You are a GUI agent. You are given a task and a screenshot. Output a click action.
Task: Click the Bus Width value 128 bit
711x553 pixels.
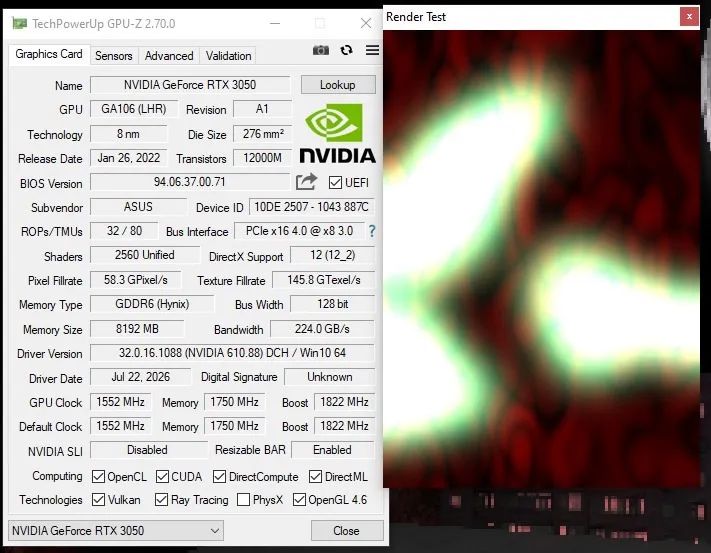coord(332,304)
